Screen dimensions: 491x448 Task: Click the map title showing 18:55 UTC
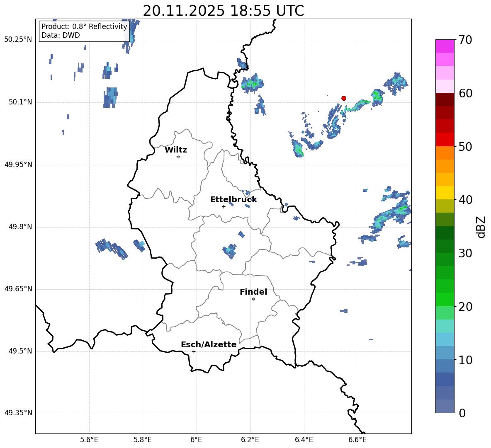tap(223, 11)
